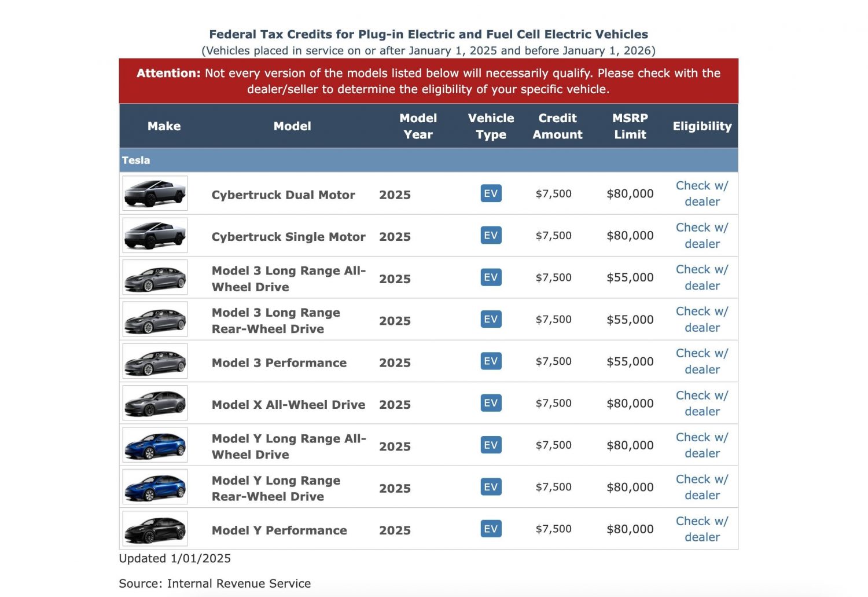This screenshot has height=597, width=868.
Task: Click Check w/ dealer for Model Y Performance
Action: [x=702, y=529]
